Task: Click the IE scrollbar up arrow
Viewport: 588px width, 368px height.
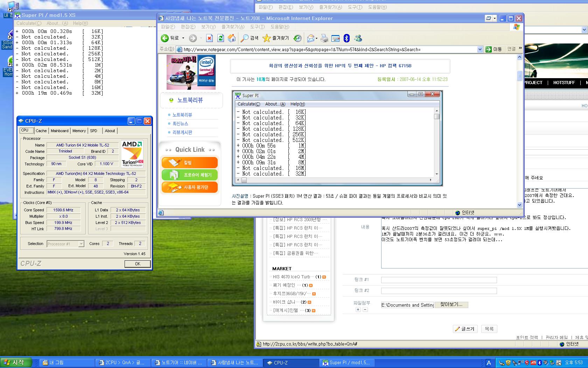Action: (x=519, y=57)
